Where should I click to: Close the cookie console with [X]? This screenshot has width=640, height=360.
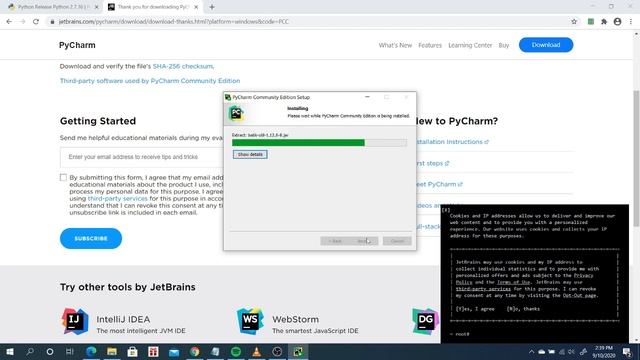click(446, 210)
